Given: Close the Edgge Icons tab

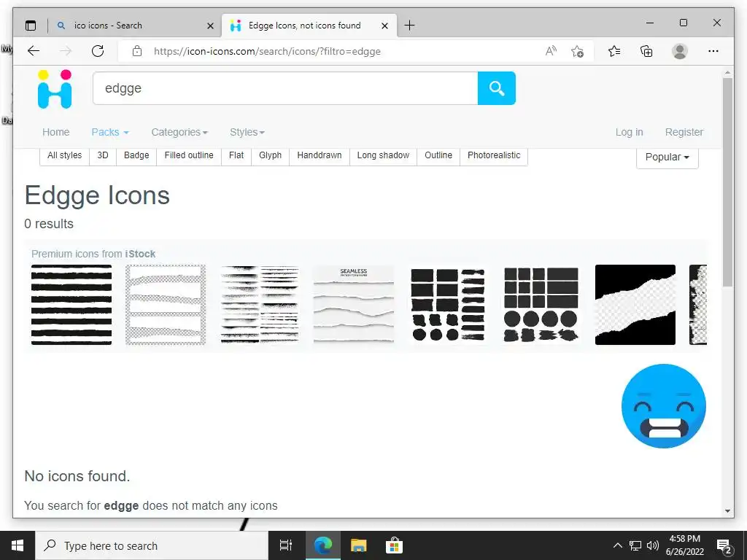Looking at the screenshot, I should coord(385,26).
